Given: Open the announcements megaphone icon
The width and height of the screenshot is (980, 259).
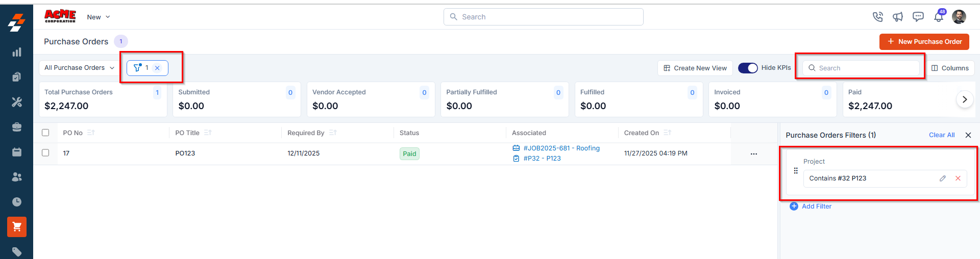Looking at the screenshot, I should 898,17.
